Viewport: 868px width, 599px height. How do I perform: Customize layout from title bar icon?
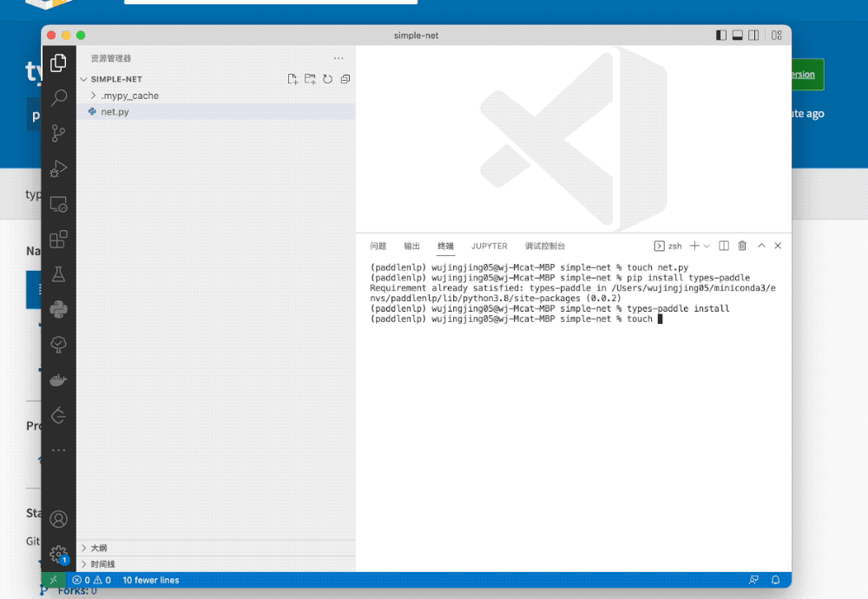(777, 36)
